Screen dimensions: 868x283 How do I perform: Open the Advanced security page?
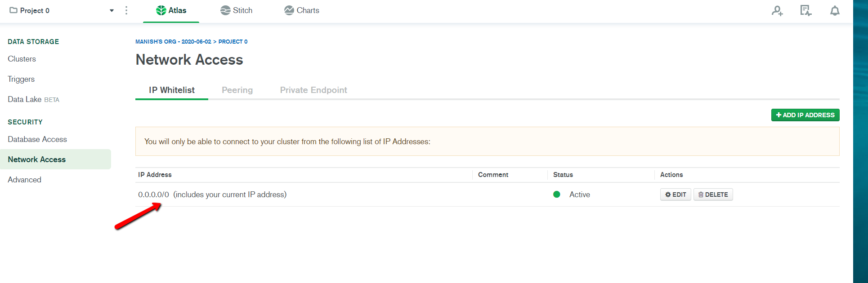click(x=24, y=180)
